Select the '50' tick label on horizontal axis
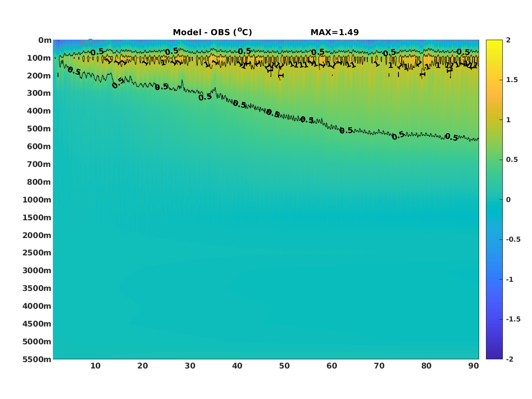Image resolution: width=532 pixels, height=399 pixels. [284, 366]
